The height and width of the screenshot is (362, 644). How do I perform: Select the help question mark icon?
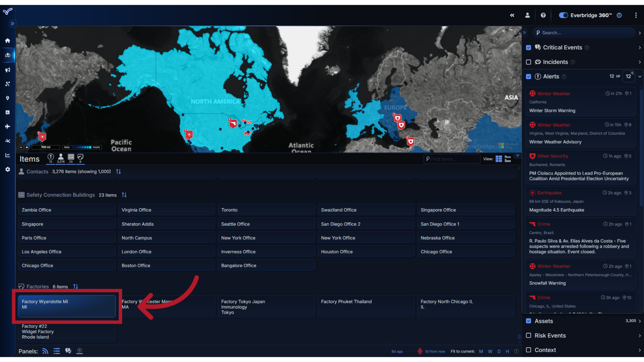(x=543, y=15)
